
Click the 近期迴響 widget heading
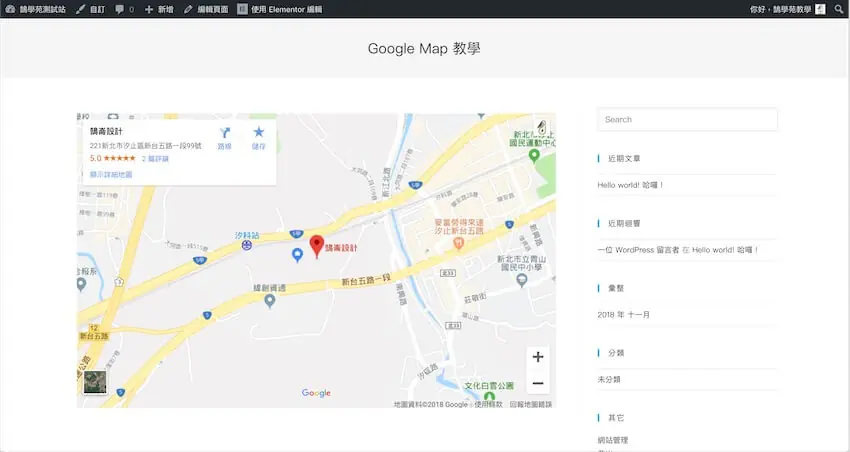point(624,223)
